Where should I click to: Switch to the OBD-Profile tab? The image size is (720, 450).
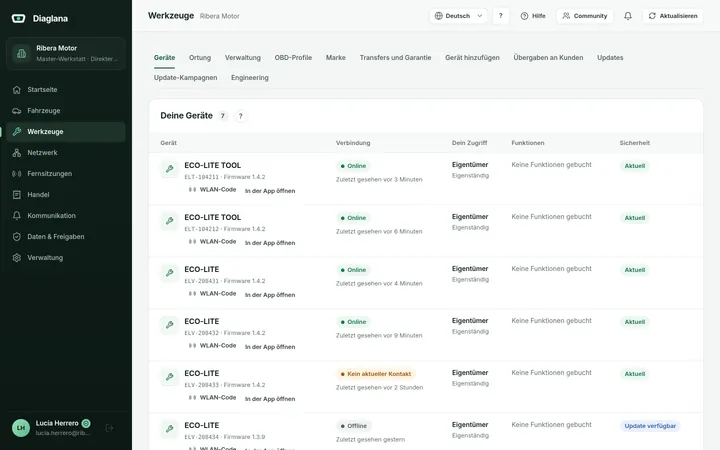click(293, 58)
